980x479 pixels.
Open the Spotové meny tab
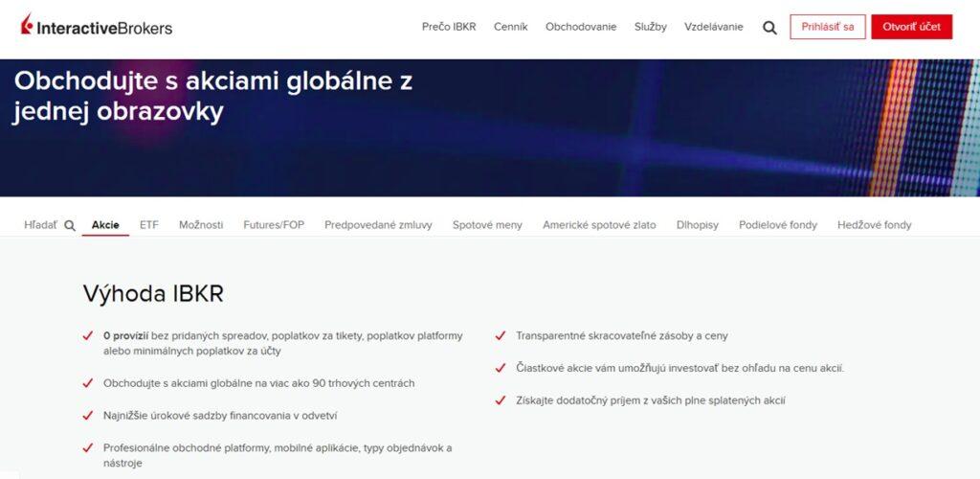[487, 225]
